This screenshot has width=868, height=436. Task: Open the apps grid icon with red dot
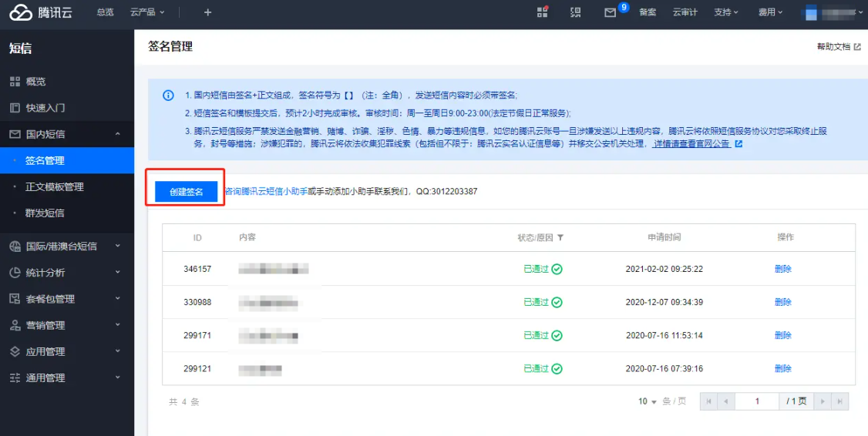(542, 12)
